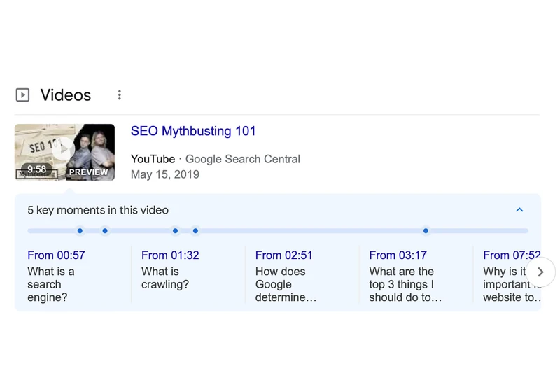The image size is (560, 392).
Task: Click the '5 key moments in this video' heading
Action: [98, 210]
